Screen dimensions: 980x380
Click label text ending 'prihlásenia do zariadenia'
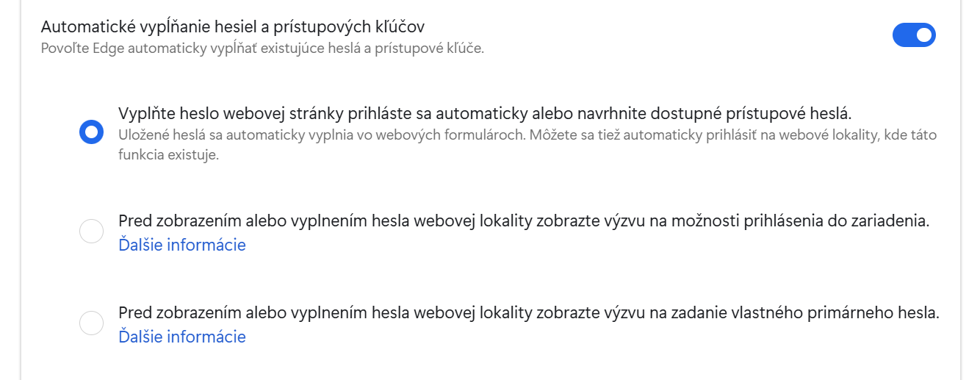tap(524, 221)
